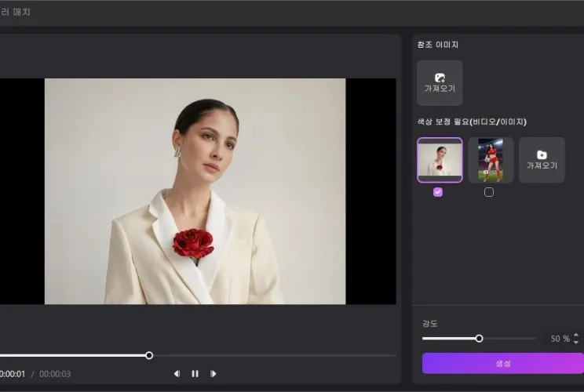This screenshot has height=392, width=584.
Task: Step to the previous frame
Action: (x=177, y=374)
